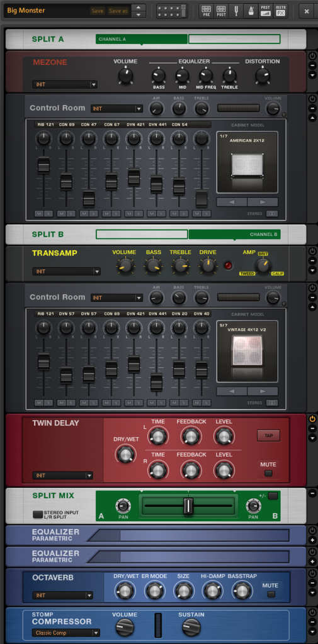Select next preset with up arrow
Viewport: 318px width, 644px height.
click(139, 8)
